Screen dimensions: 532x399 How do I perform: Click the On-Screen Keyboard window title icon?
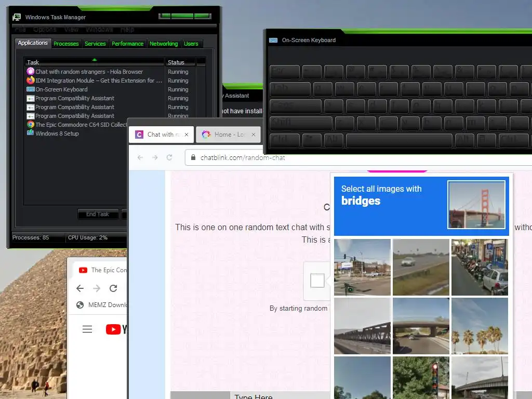(x=273, y=40)
